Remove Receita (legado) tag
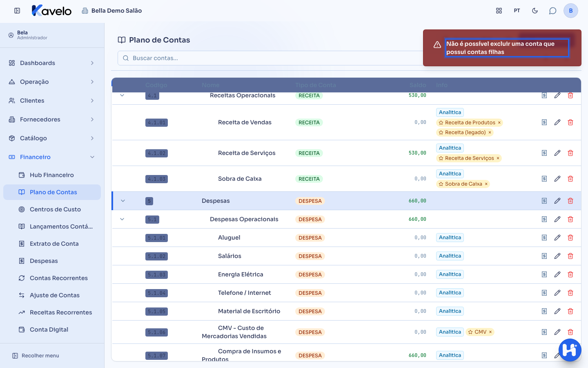588x368 pixels. coord(490,132)
